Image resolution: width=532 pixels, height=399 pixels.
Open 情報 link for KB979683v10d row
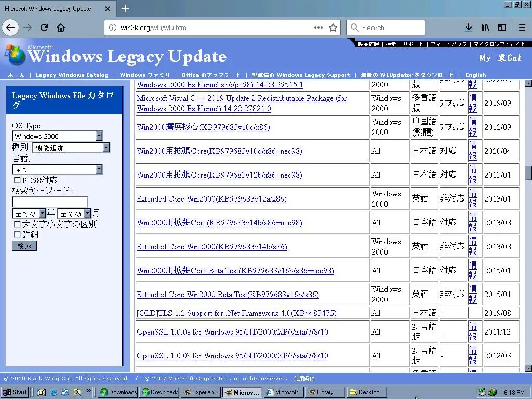click(x=473, y=151)
